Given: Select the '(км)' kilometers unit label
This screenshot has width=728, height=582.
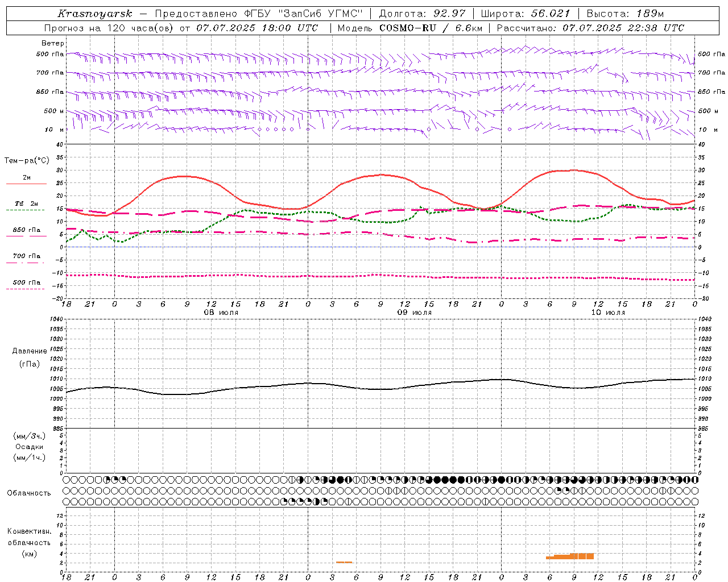Looking at the screenshot, I should (x=30, y=554).
